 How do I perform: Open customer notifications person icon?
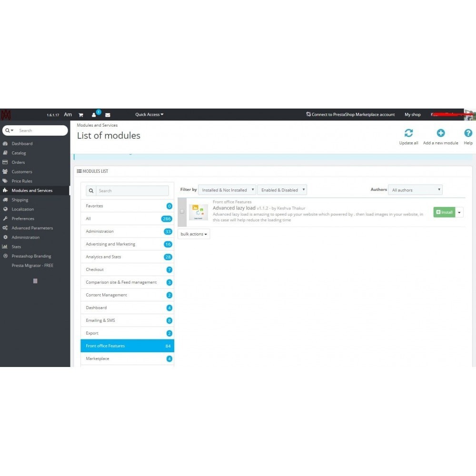pos(94,115)
